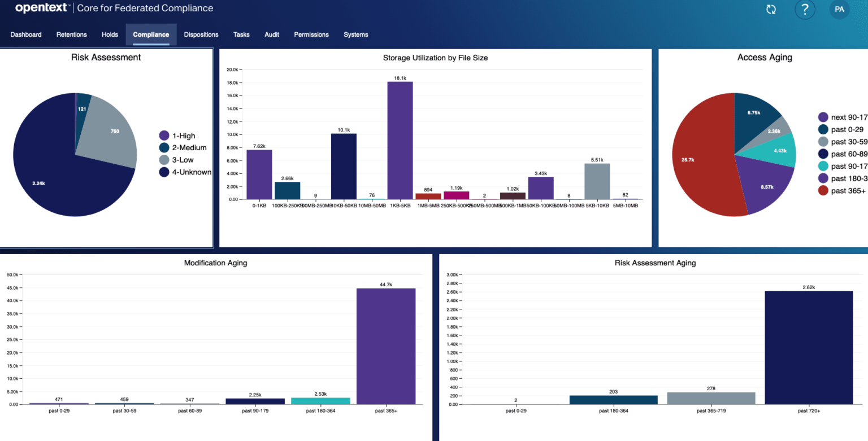This screenshot has height=441, width=868.
Task: Open the help question mark icon
Action: (805, 9)
